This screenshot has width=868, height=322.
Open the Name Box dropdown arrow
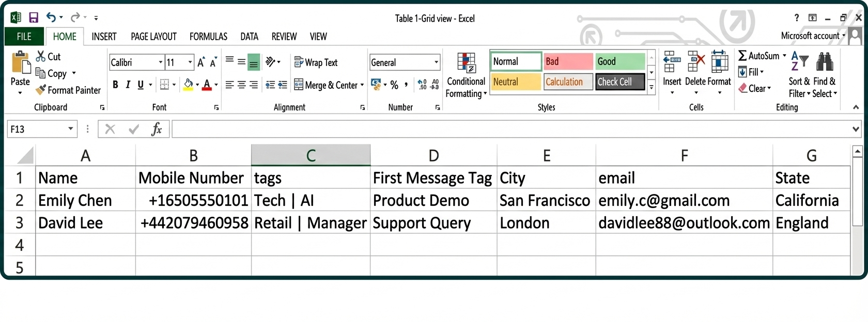[x=71, y=129]
